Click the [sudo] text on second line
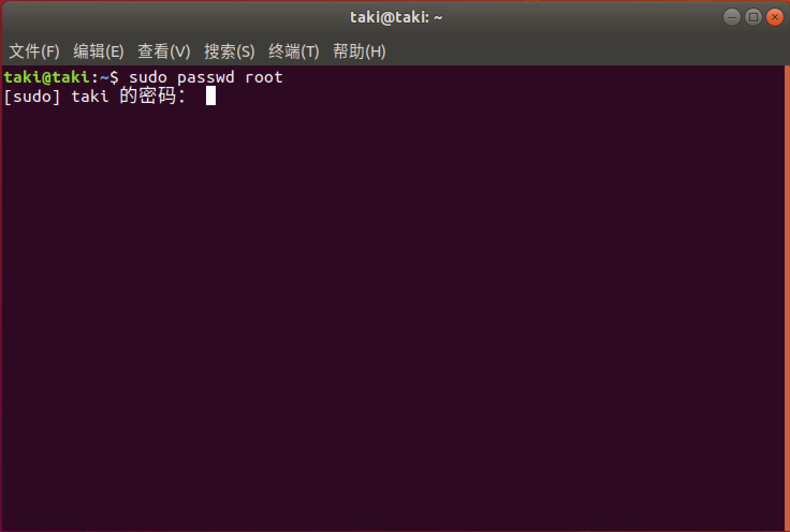The width and height of the screenshot is (790, 532). 32,97
